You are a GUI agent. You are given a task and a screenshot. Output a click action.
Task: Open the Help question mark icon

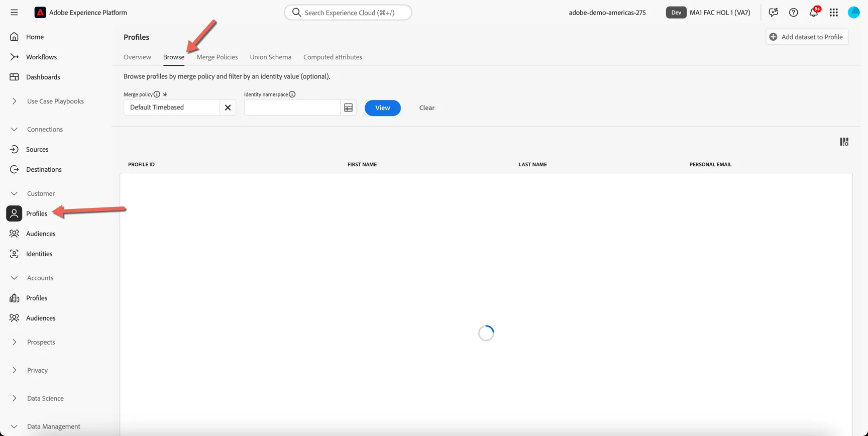click(x=793, y=13)
